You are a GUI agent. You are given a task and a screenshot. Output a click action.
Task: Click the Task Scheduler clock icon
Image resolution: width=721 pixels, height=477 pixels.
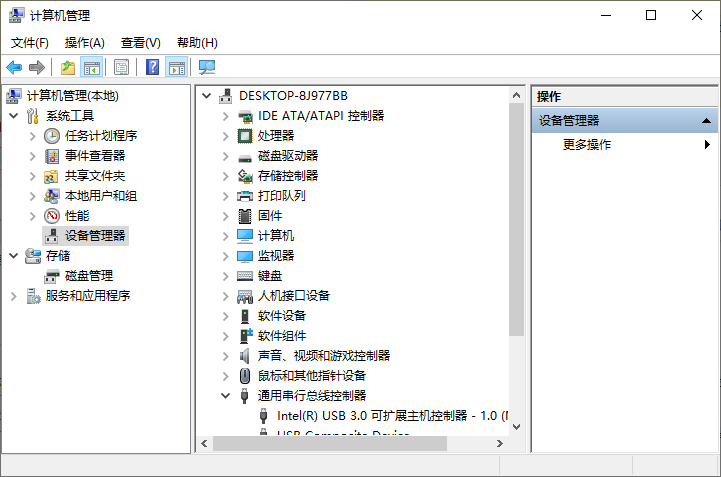pos(52,136)
